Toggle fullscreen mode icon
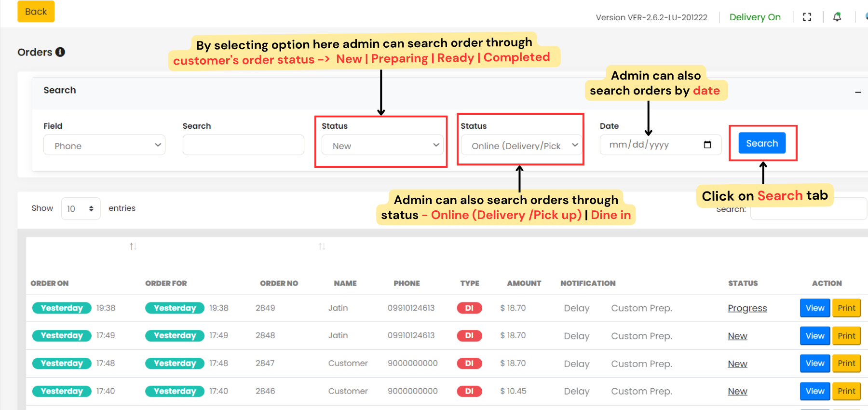The image size is (868, 410). tap(807, 17)
